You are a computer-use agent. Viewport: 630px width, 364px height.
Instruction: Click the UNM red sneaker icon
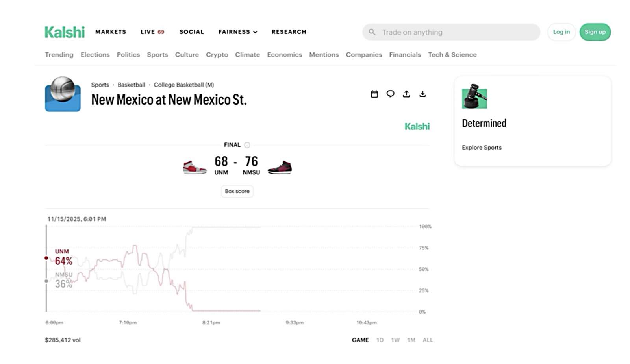point(195,167)
